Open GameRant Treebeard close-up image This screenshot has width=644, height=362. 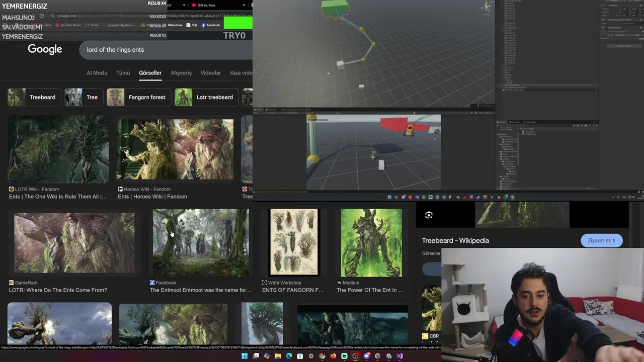(x=74, y=243)
